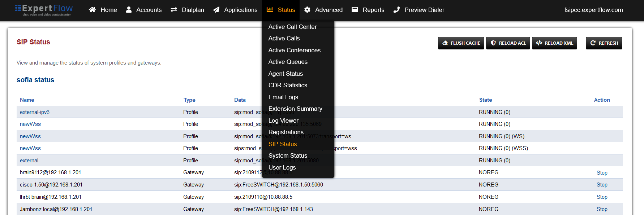Image resolution: width=644 pixels, height=215 pixels.
Task: Choose Registrations in the Status menu
Action: pyautogui.click(x=286, y=132)
